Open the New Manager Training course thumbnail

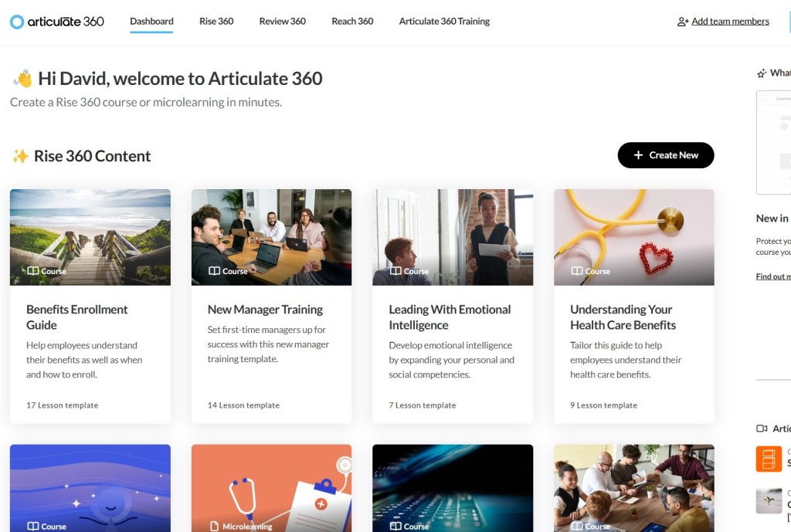pyautogui.click(x=271, y=237)
